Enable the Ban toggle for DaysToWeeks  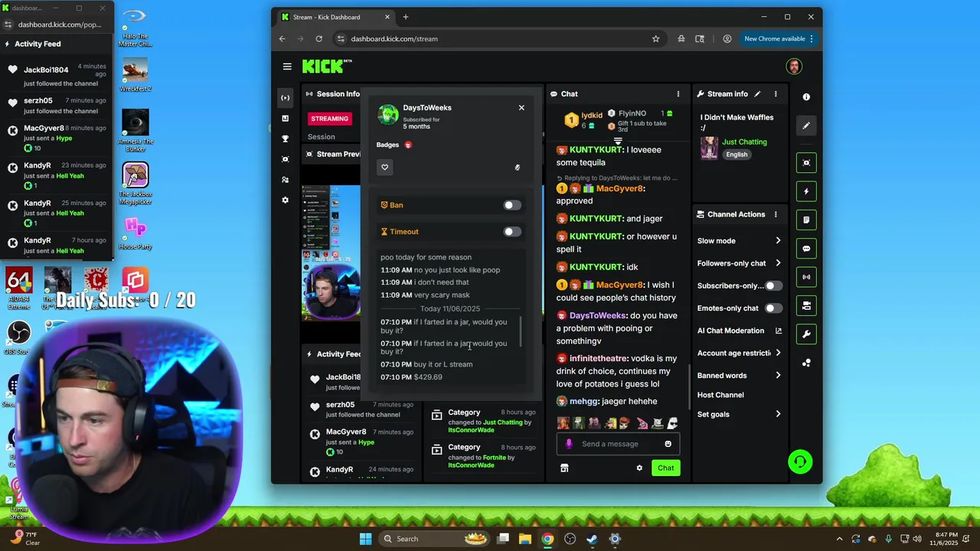512,205
